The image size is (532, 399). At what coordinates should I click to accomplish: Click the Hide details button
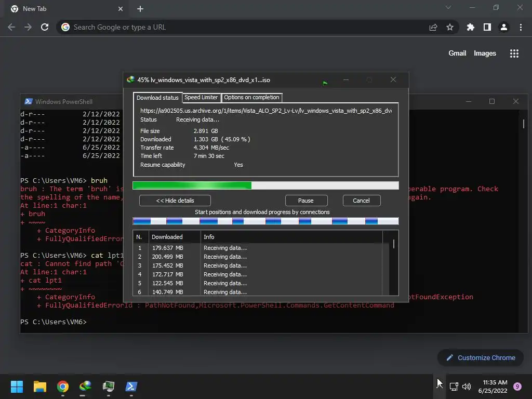click(x=175, y=201)
